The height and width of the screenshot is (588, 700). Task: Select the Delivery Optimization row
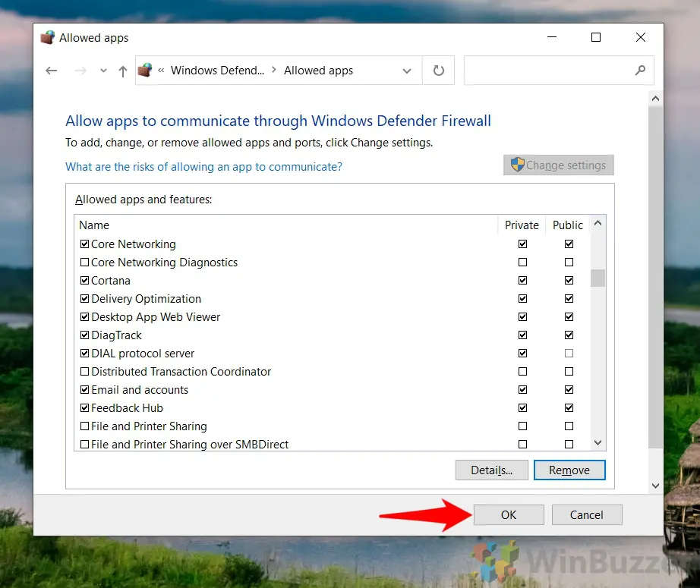[332, 299]
